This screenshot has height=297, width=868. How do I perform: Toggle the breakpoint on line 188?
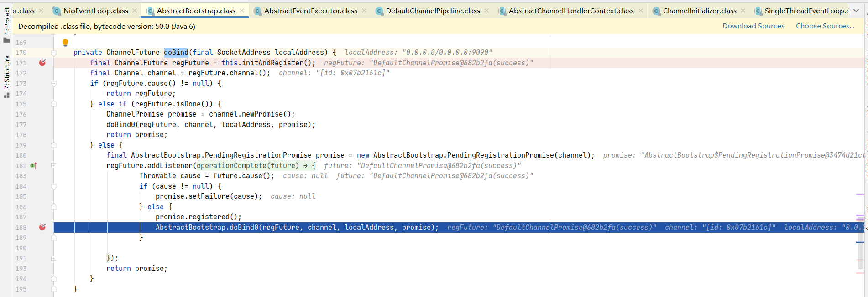coord(42,227)
